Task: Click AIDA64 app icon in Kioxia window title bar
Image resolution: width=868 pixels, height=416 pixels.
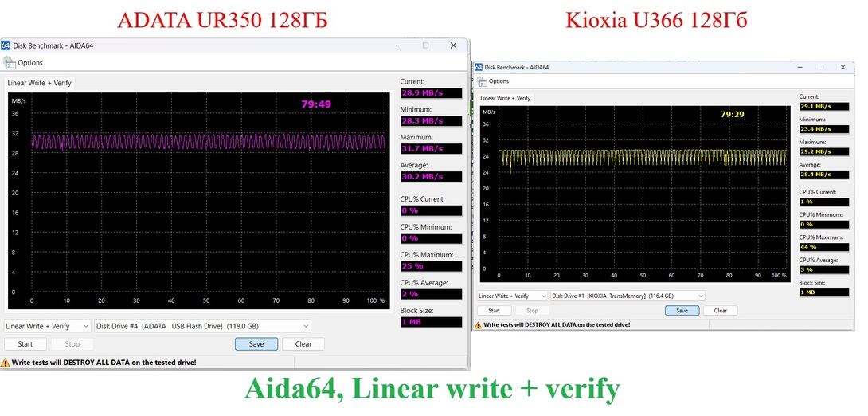Action: click(479, 67)
